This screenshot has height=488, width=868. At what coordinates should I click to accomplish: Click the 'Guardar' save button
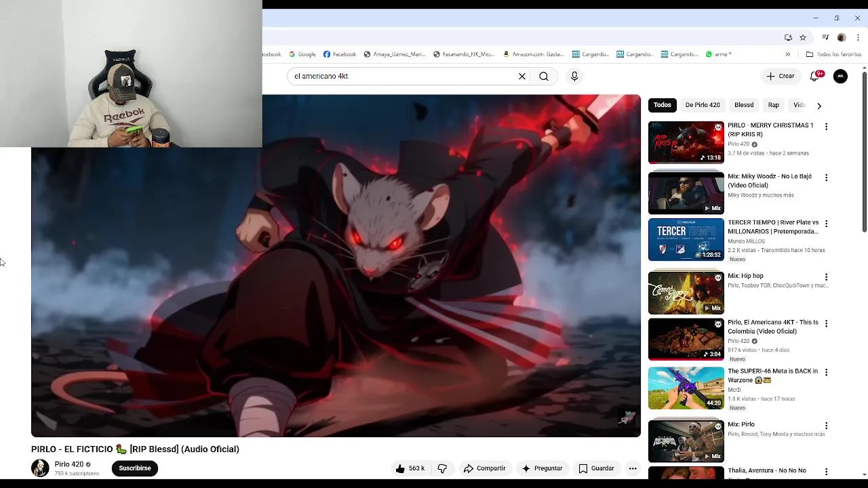pos(596,468)
